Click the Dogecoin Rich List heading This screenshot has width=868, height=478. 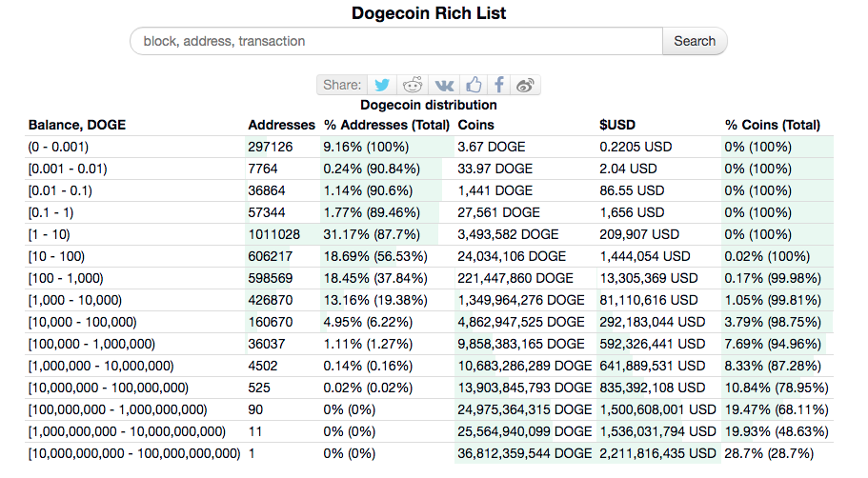tap(429, 12)
